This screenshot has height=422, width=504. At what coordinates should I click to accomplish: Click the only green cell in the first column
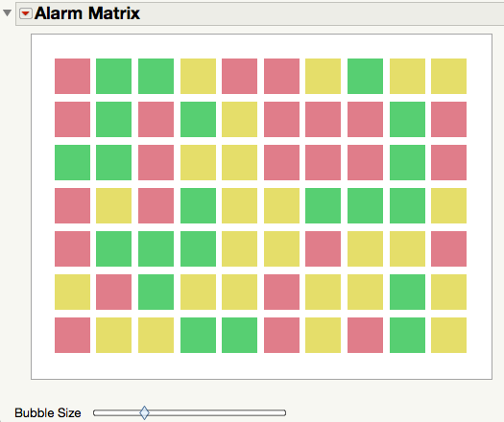(72, 162)
